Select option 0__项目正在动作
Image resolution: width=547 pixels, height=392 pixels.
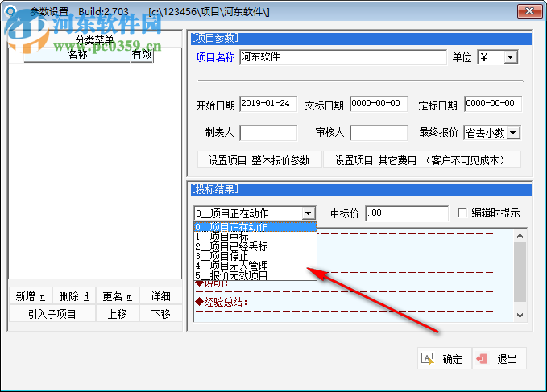255,227
